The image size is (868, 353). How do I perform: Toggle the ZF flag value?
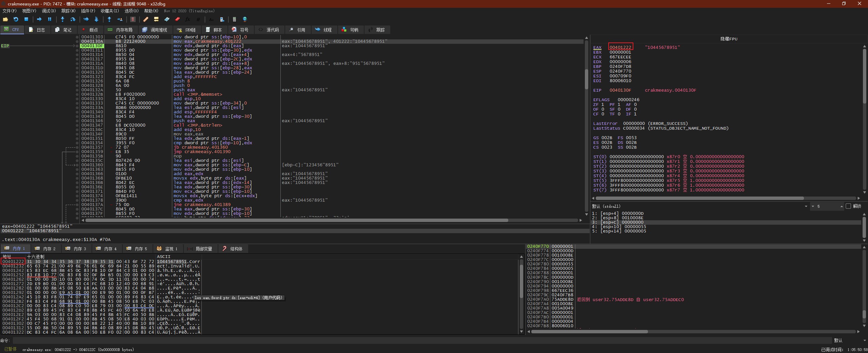tap(603, 105)
